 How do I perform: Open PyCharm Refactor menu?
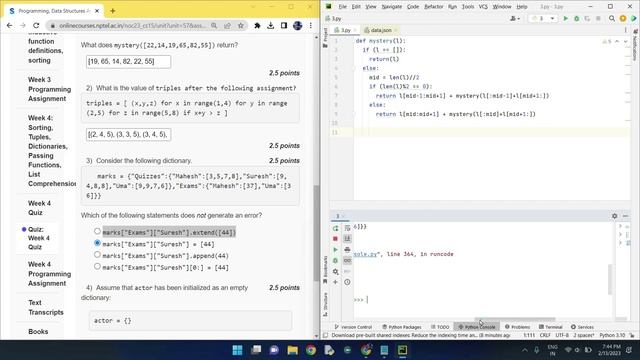point(433,7)
